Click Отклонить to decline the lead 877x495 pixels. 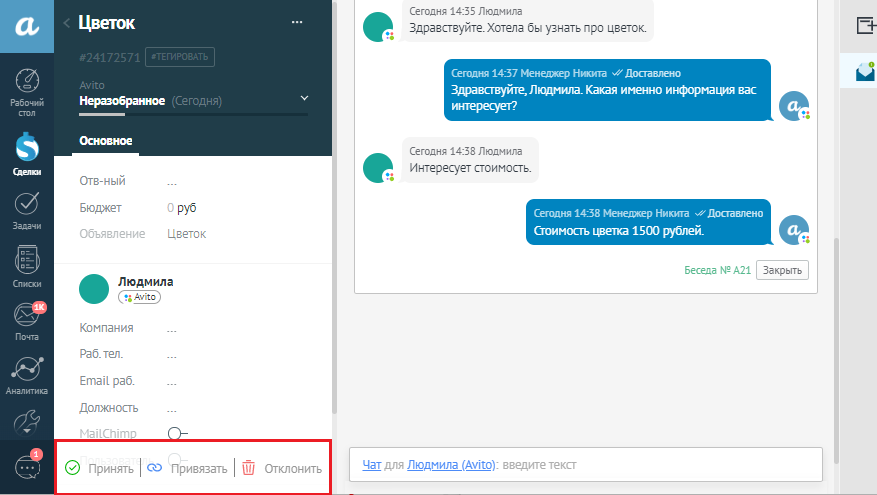[x=282, y=468]
